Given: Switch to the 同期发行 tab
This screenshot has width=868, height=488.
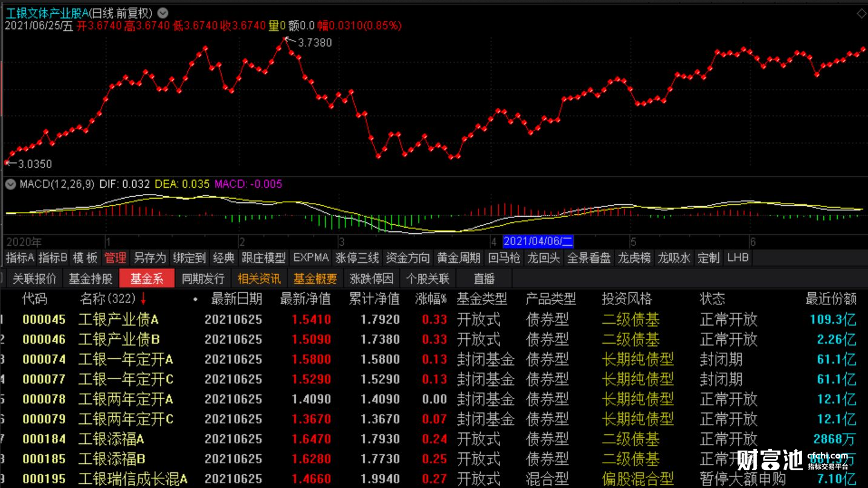Looking at the screenshot, I should (203, 278).
